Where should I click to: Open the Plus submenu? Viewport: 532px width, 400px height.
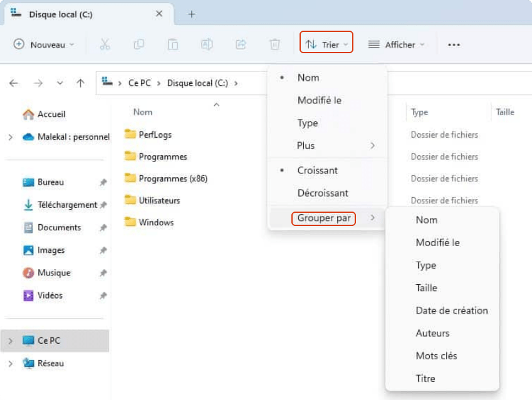coord(305,145)
